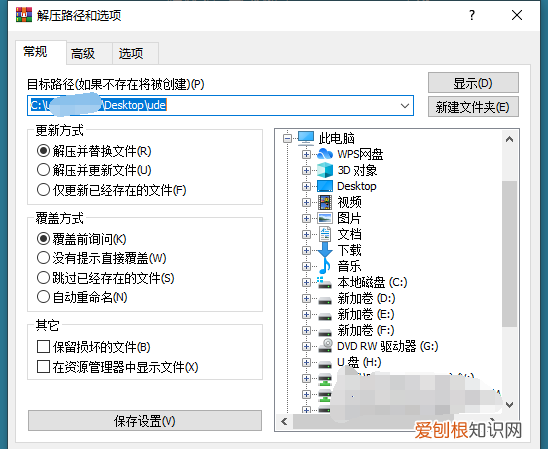Expand the 新加卷 (D:) tree node
Screen dimensions: 548x449
point(306,298)
